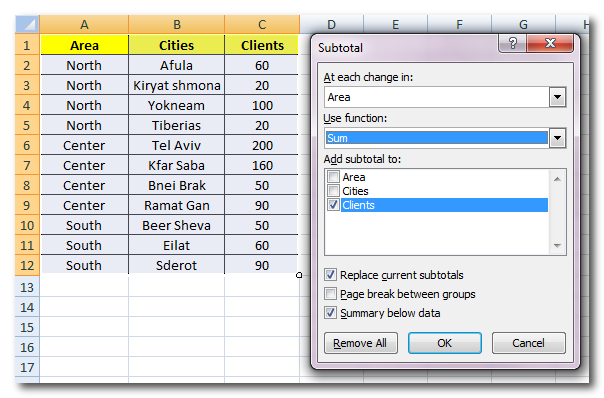Click the list scrollbar down arrow
The width and height of the screenshot is (604, 398).
[557, 245]
